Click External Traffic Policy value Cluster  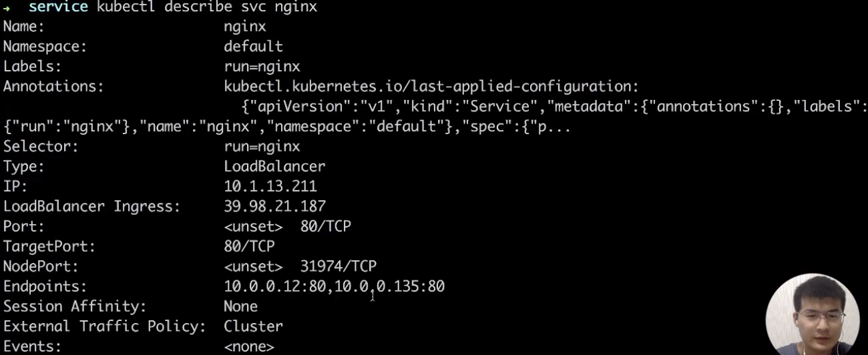pyautogui.click(x=253, y=326)
